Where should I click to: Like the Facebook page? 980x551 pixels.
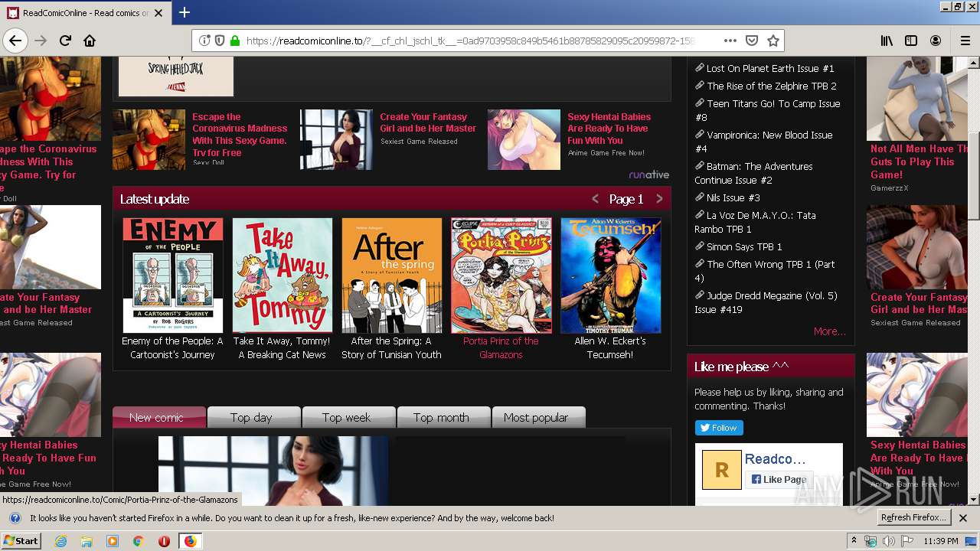click(779, 479)
